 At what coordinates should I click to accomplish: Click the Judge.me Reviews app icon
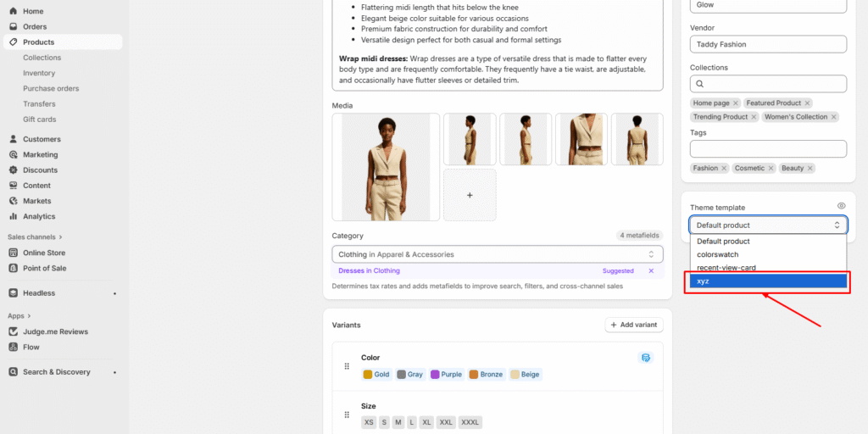pyautogui.click(x=14, y=331)
